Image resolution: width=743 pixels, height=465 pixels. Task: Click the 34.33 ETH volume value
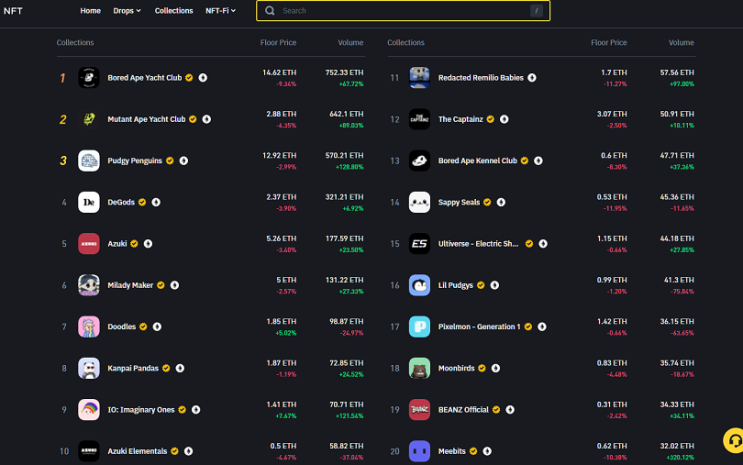click(677, 404)
